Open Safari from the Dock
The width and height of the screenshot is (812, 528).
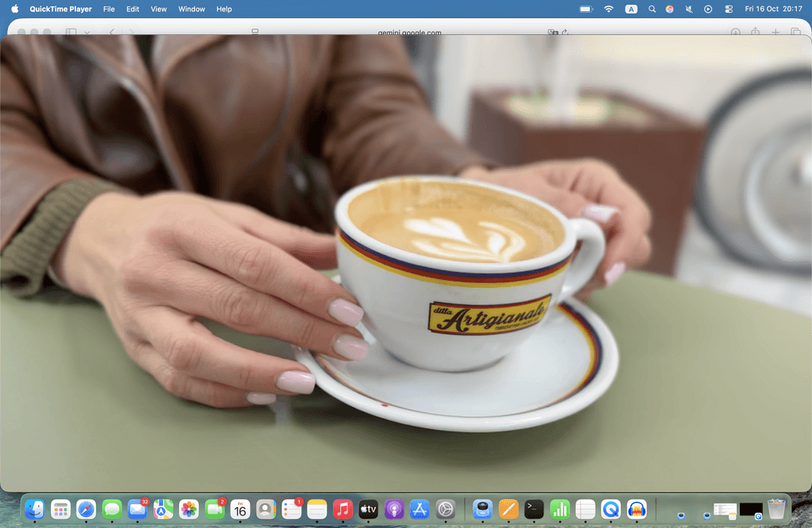[x=86, y=509]
